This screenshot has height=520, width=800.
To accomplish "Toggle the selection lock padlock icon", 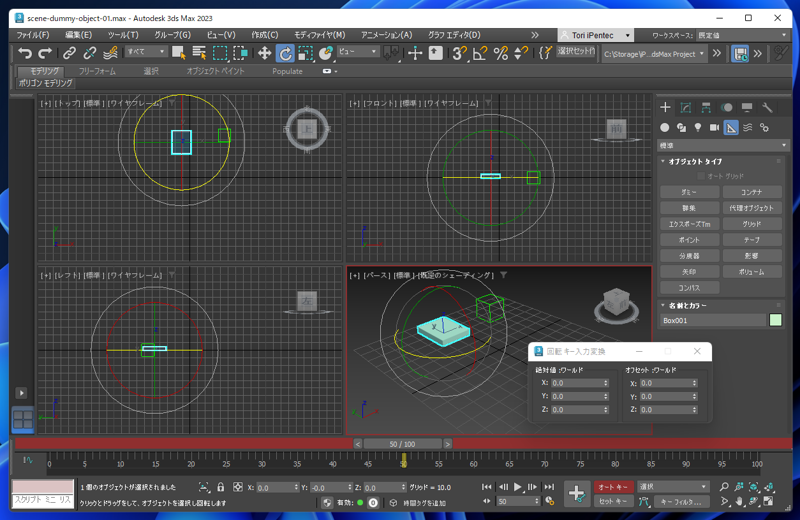I will 220,487.
